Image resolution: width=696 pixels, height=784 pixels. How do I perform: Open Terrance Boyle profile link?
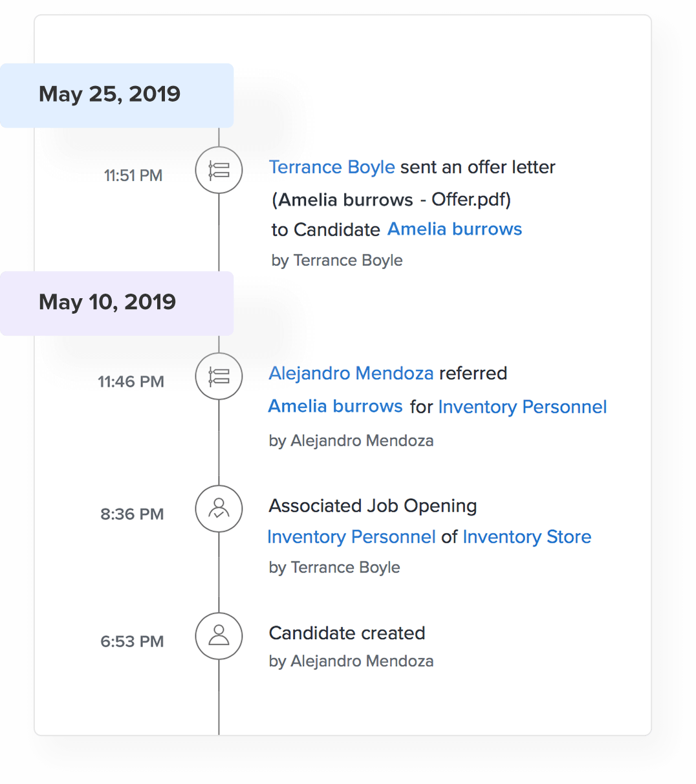[332, 167]
